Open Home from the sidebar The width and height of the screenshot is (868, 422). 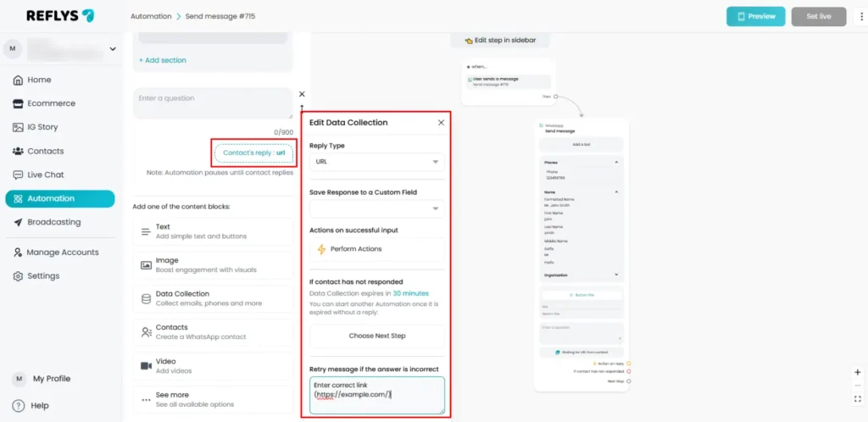39,80
